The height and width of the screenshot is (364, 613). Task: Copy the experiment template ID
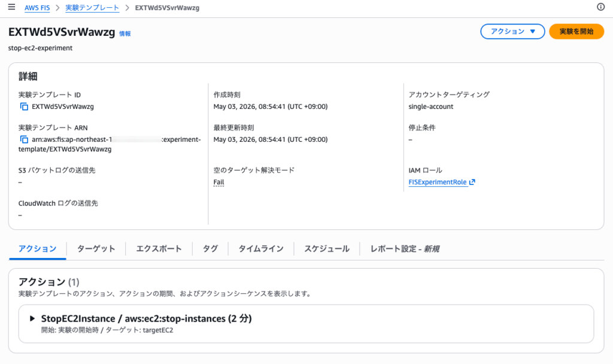[24, 107]
